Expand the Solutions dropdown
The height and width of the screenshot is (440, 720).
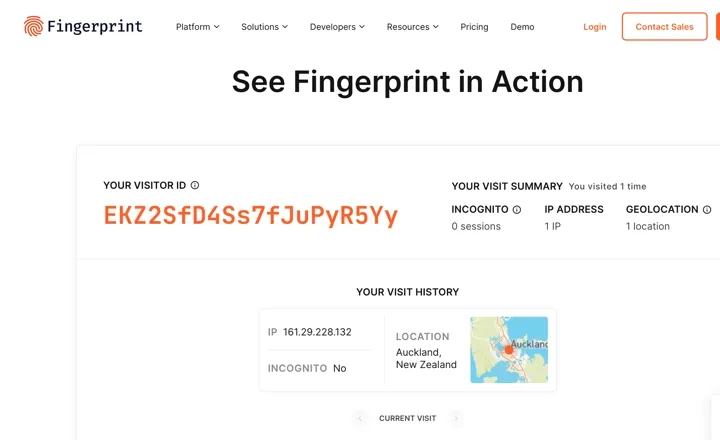point(264,27)
